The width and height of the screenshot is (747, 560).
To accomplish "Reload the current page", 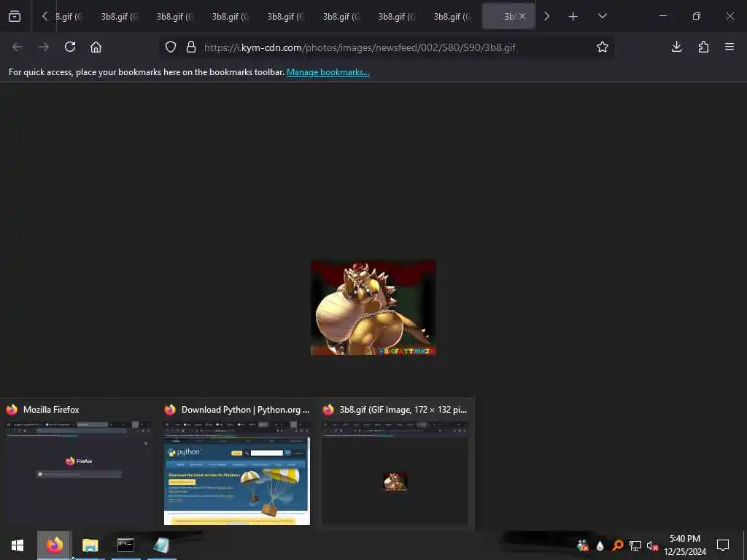I will (x=70, y=47).
